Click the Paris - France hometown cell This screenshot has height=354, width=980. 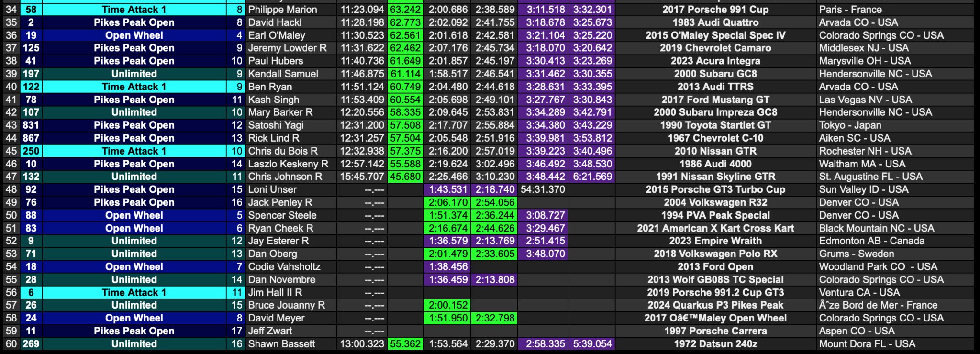click(850, 10)
